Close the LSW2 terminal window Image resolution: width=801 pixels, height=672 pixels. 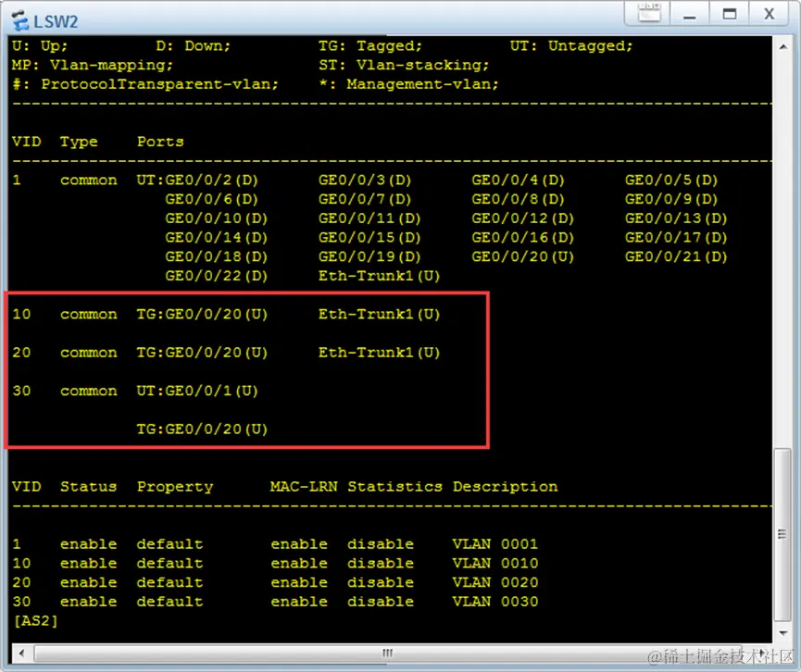(770, 13)
